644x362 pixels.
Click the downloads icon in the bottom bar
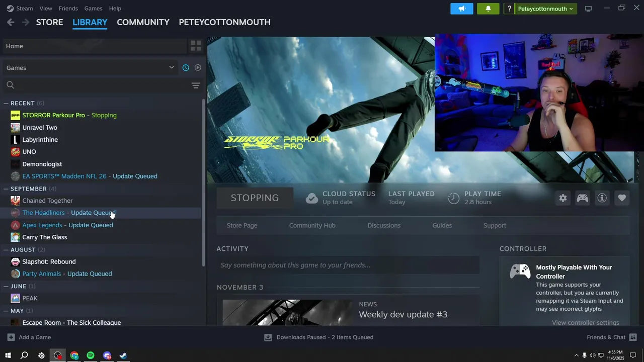click(x=268, y=337)
